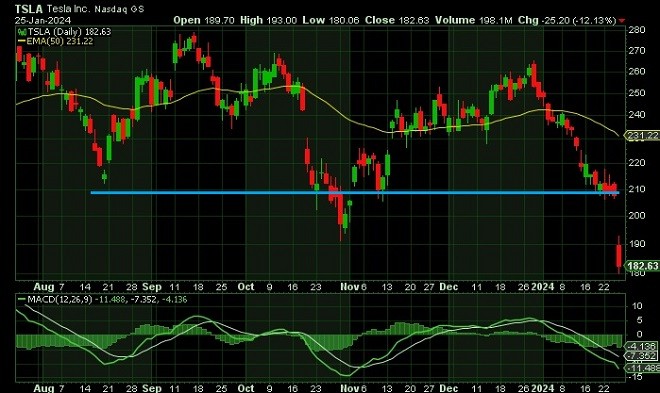Viewport: 660px width, 393px height.
Task: Click the final red candlestick near 185
Action: tap(619, 255)
